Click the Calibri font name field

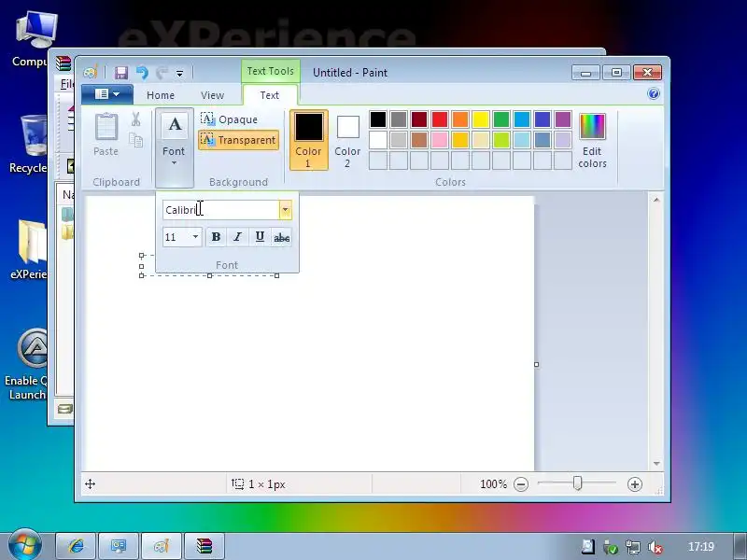tap(221, 210)
